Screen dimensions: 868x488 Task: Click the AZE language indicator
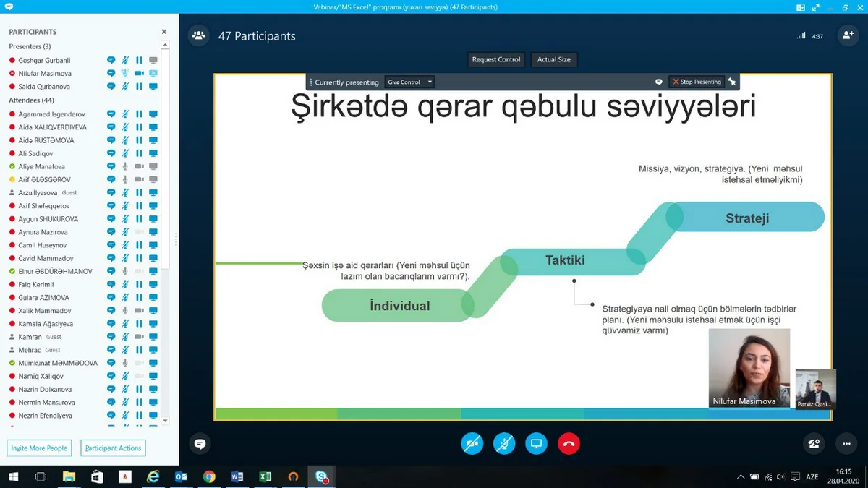pyautogui.click(x=812, y=477)
